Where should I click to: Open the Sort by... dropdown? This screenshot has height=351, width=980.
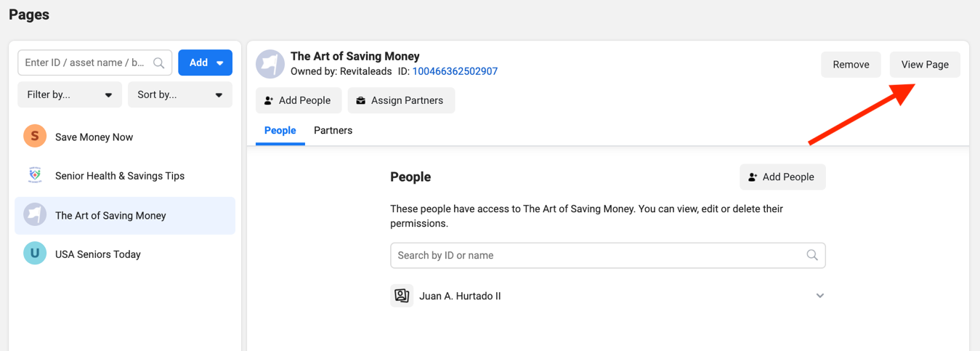pos(180,94)
